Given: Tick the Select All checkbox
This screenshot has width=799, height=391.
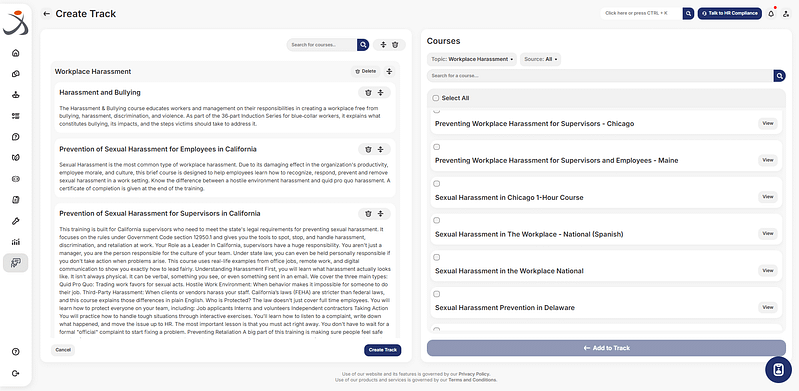Looking at the screenshot, I should 436,98.
